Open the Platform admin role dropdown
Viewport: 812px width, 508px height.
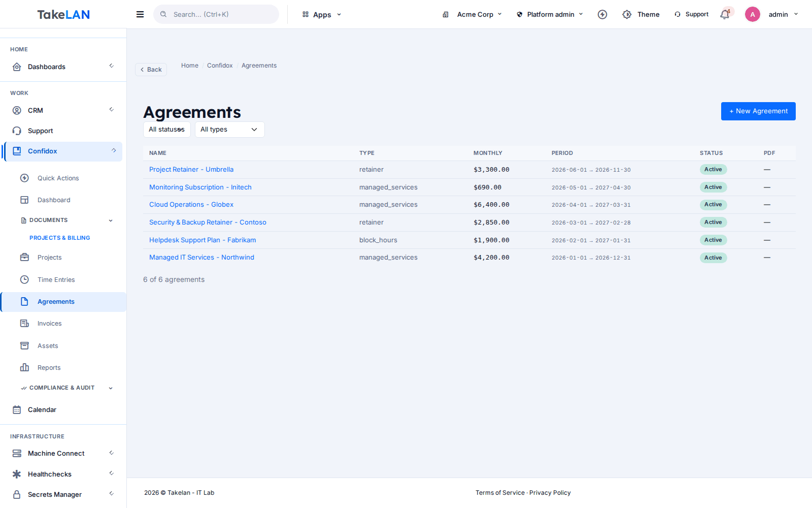pyautogui.click(x=550, y=14)
